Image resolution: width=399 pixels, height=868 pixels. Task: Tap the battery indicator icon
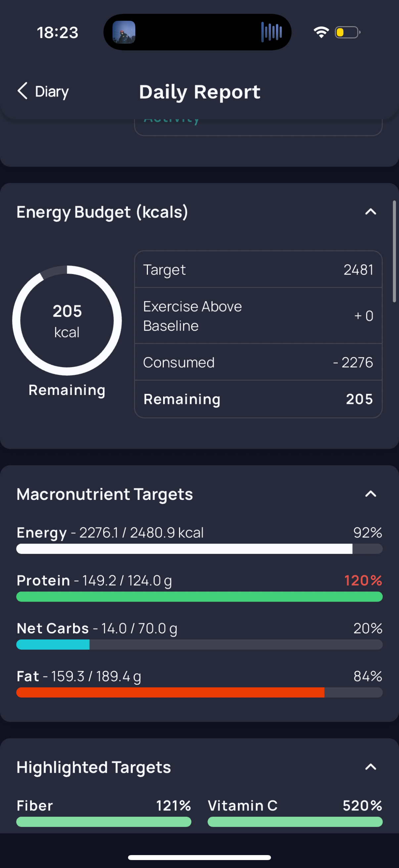[x=347, y=32]
